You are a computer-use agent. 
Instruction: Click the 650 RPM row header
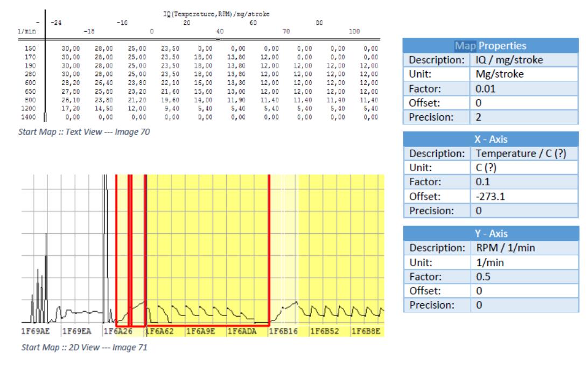point(30,91)
